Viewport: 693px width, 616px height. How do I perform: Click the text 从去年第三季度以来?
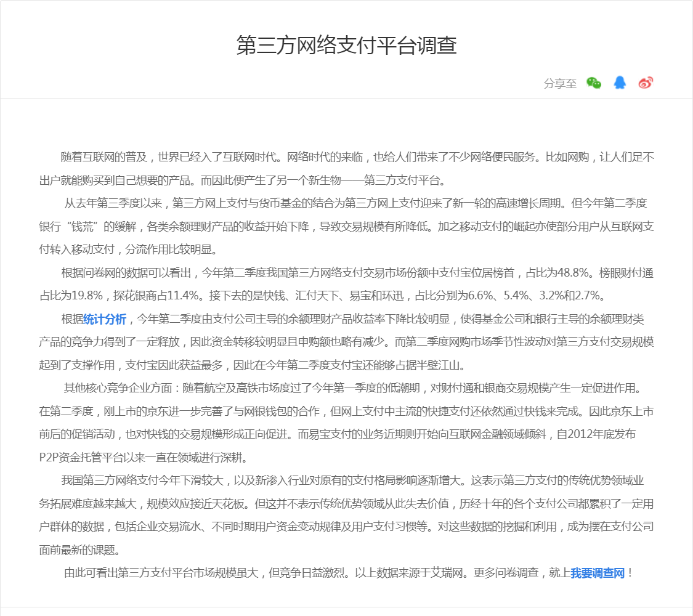coord(113,203)
